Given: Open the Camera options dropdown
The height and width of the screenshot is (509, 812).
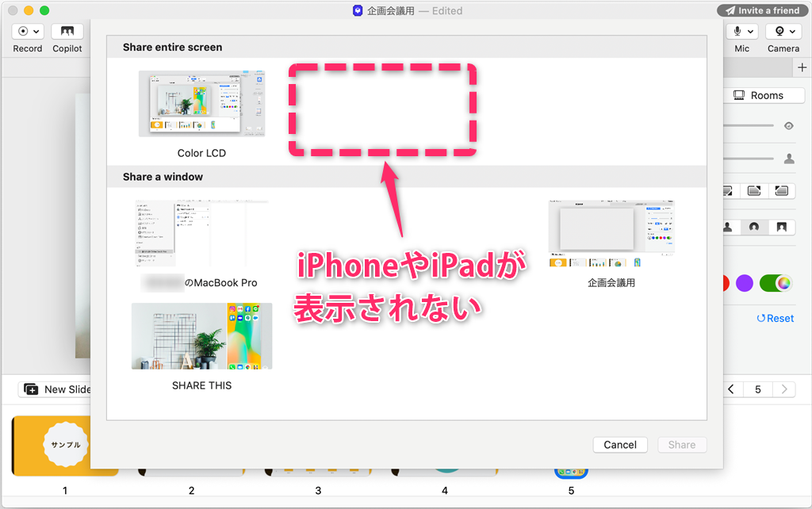Looking at the screenshot, I should [793, 31].
